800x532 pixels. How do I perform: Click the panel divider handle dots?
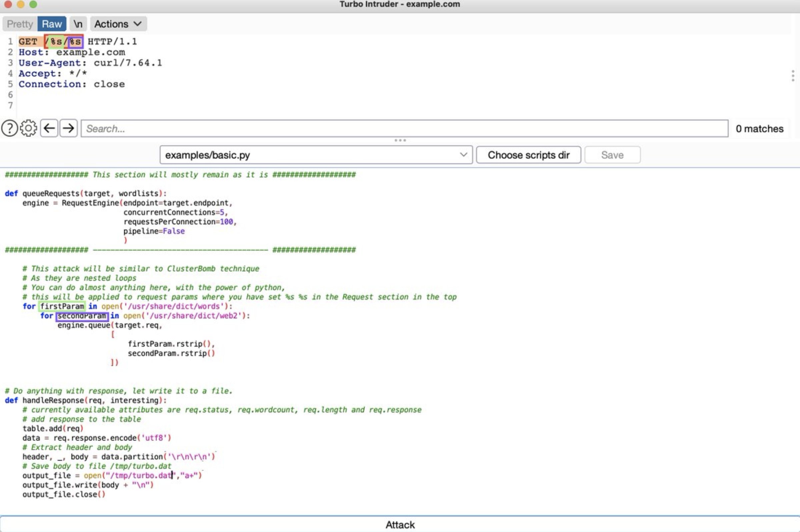pos(400,140)
